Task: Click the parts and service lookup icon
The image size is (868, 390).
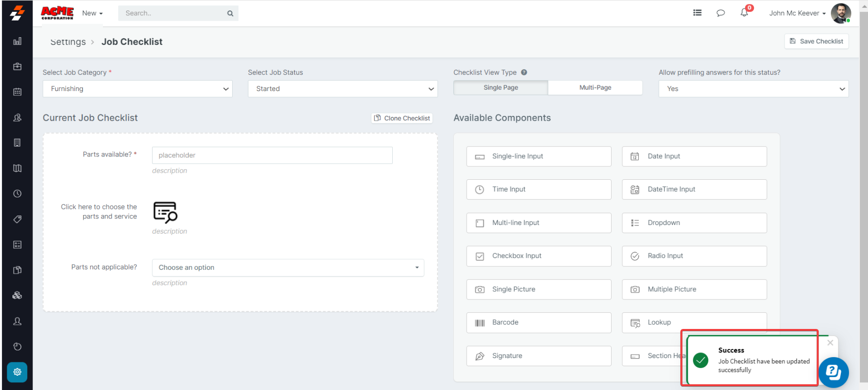Action: [165, 212]
